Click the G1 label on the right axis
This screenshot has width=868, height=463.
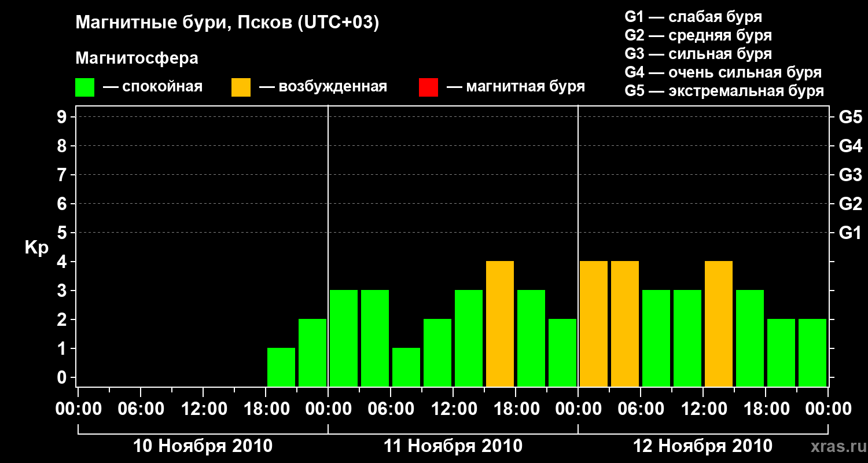point(851,233)
